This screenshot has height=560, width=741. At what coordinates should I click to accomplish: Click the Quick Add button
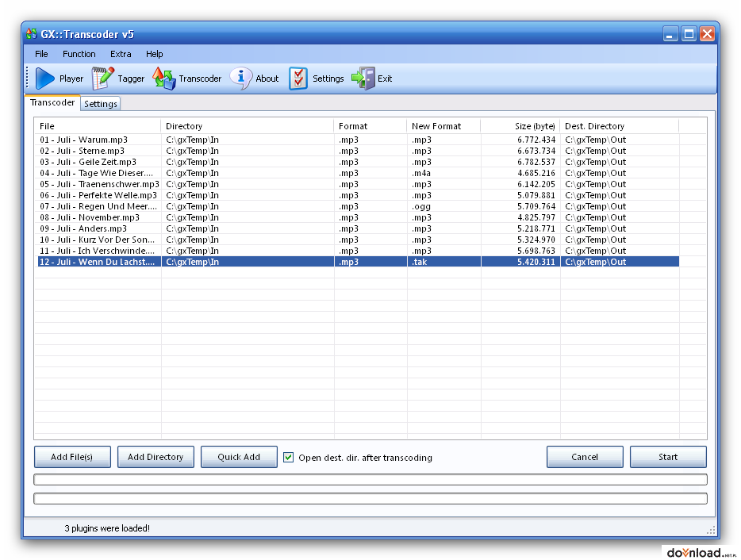[x=239, y=457]
